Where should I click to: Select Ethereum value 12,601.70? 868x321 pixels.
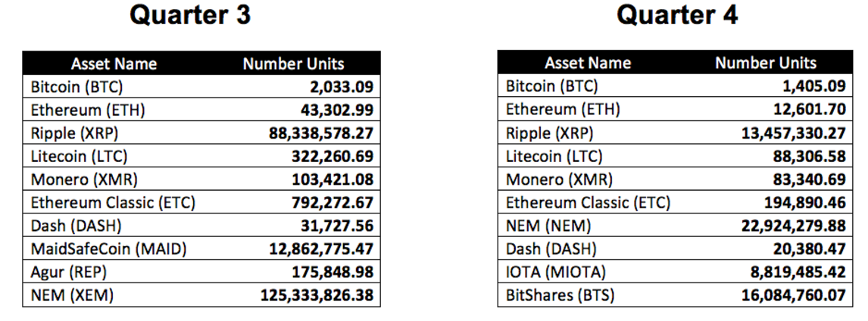click(x=809, y=109)
